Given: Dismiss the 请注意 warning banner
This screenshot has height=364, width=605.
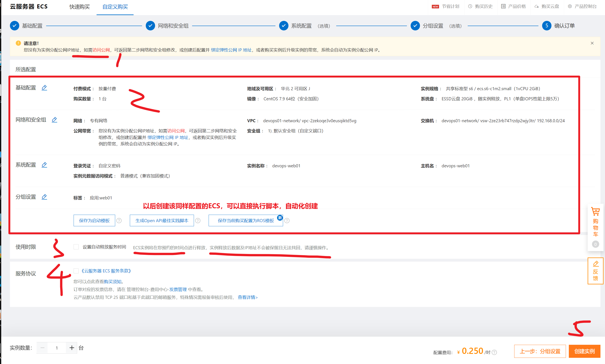Looking at the screenshot, I should pyautogui.click(x=592, y=43).
